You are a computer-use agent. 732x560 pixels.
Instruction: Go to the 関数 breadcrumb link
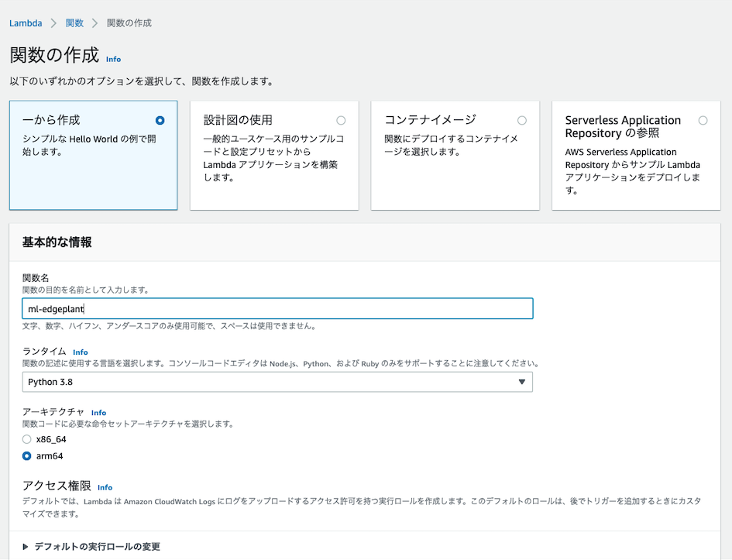(x=74, y=23)
